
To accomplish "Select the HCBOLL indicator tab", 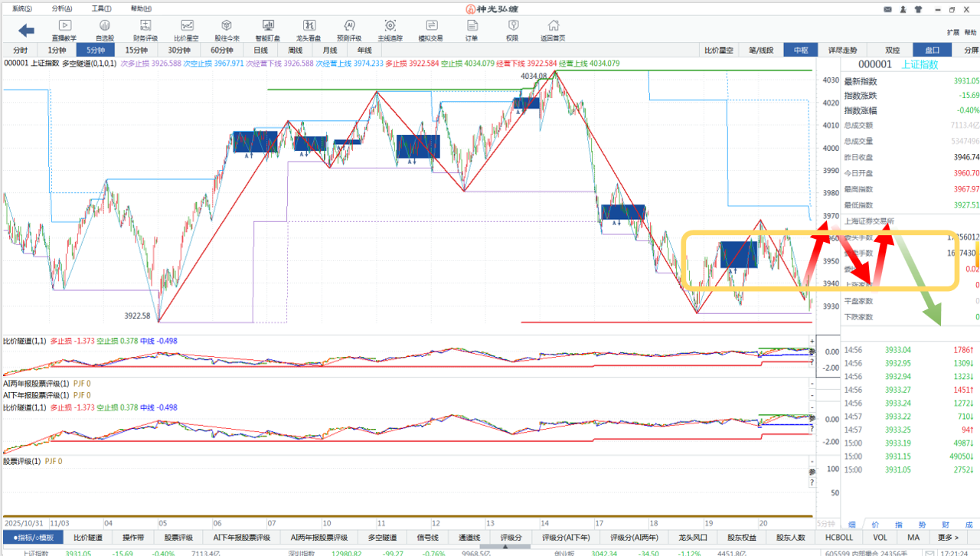I will pos(839,538).
